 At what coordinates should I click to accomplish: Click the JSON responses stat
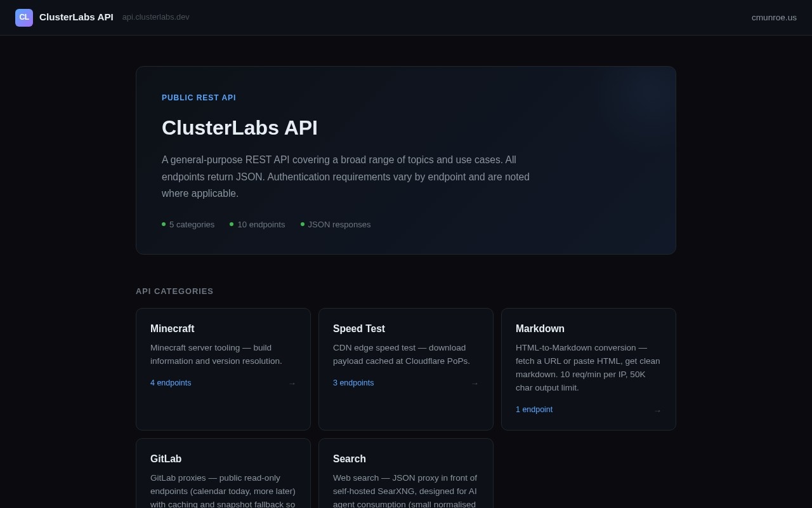[336, 225]
